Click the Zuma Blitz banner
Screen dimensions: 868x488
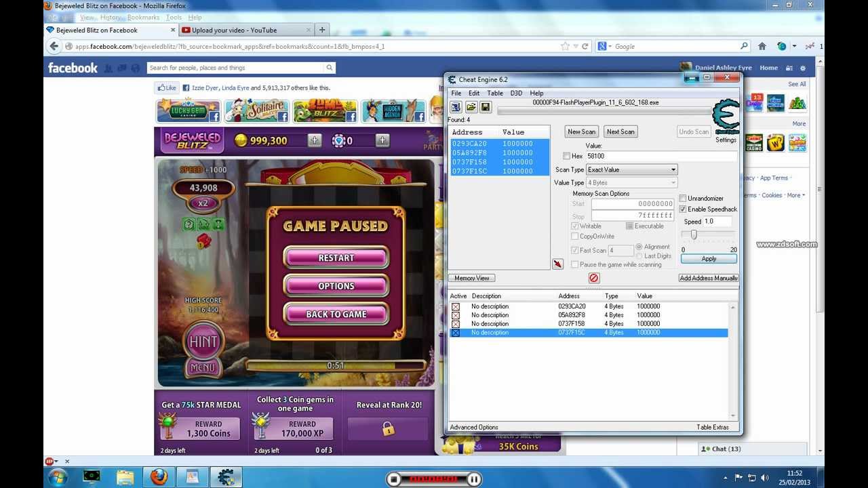325,110
